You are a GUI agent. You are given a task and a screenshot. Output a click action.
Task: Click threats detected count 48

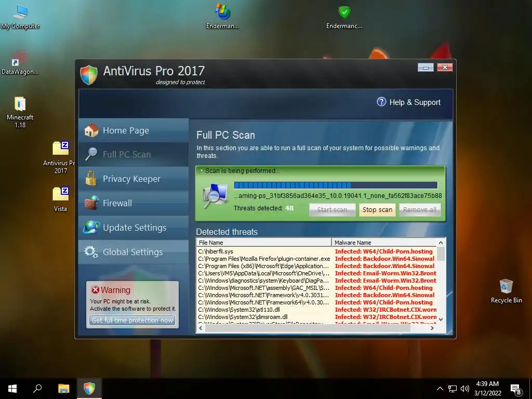click(x=289, y=208)
